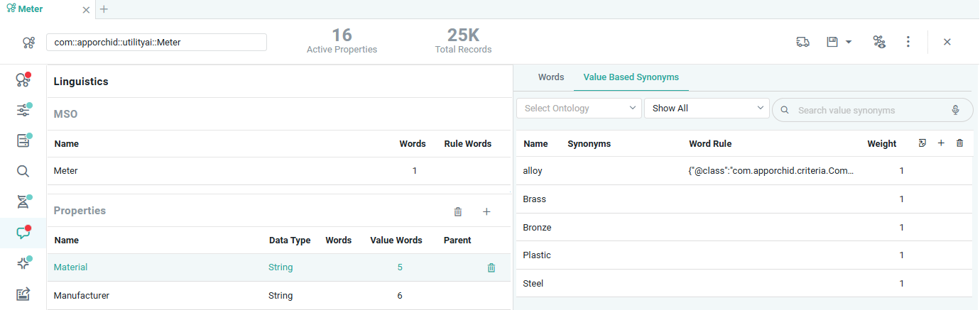Click the truck deploy icon in header
Viewport: 980px width, 310px height.
point(802,43)
